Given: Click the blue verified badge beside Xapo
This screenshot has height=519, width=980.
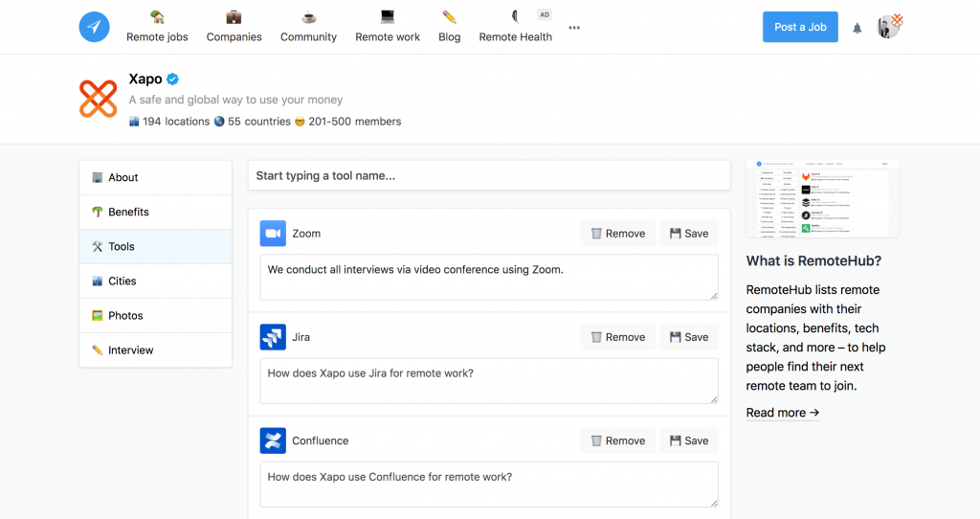Looking at the screenshot, I should [x=173, y=79].
